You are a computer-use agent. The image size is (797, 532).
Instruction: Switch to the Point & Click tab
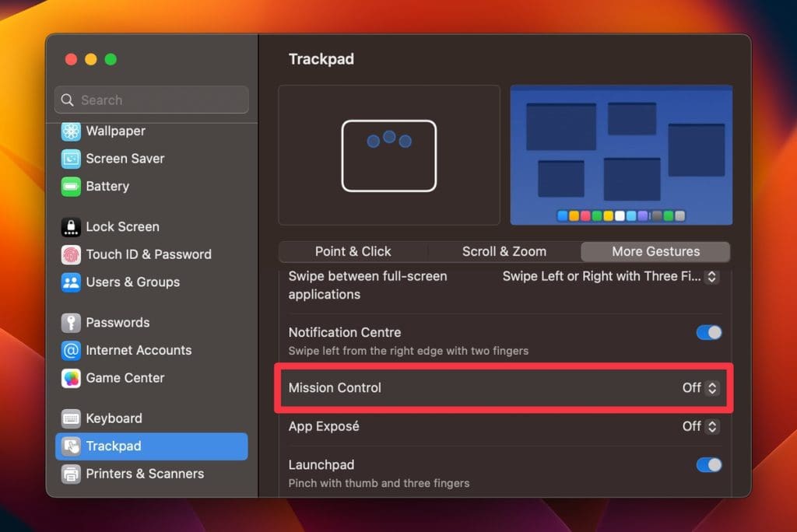353,251
